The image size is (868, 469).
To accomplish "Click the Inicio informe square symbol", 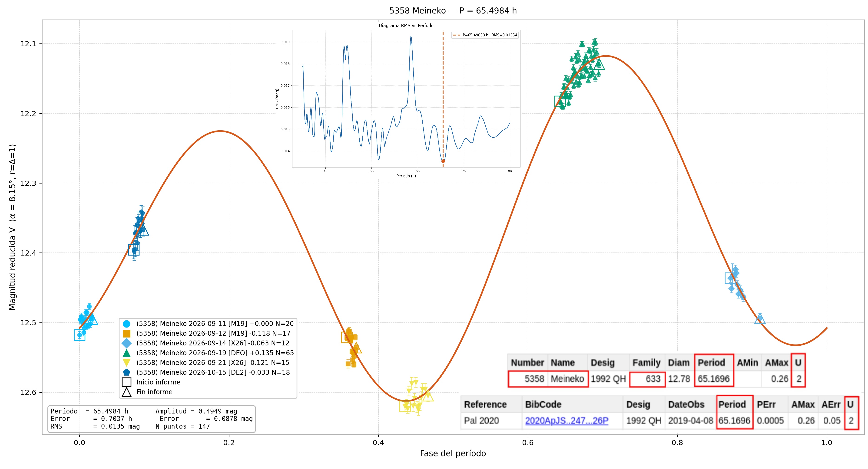I will [x=126, y=382].
